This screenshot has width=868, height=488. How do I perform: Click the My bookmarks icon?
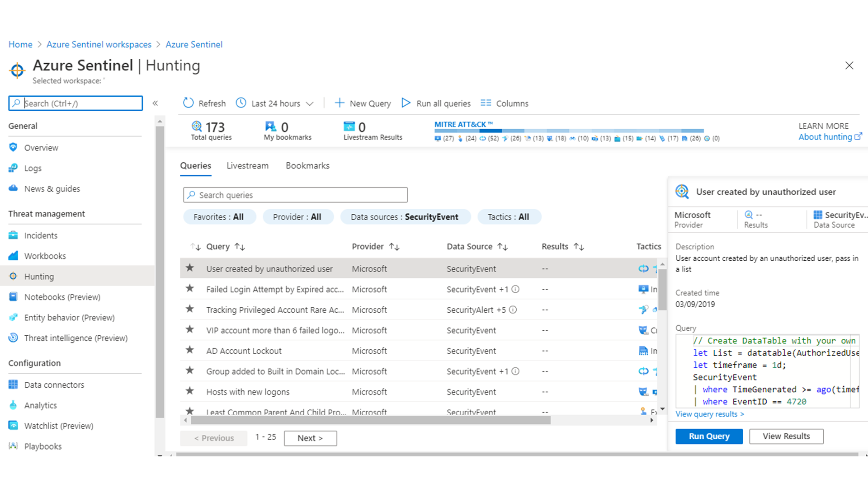coord(270,127)
